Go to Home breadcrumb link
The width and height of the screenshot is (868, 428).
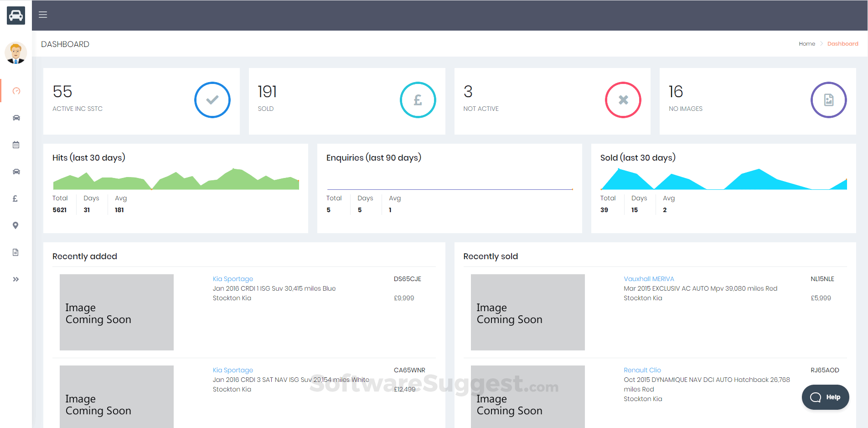pyautogui.click(x=807, y=44)
